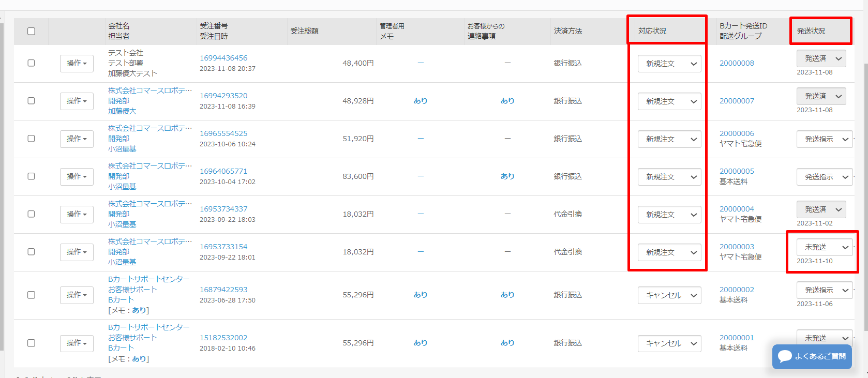Open shipment ID link 20000002
This screenshot has width=868, height=378.
[737, 290]
